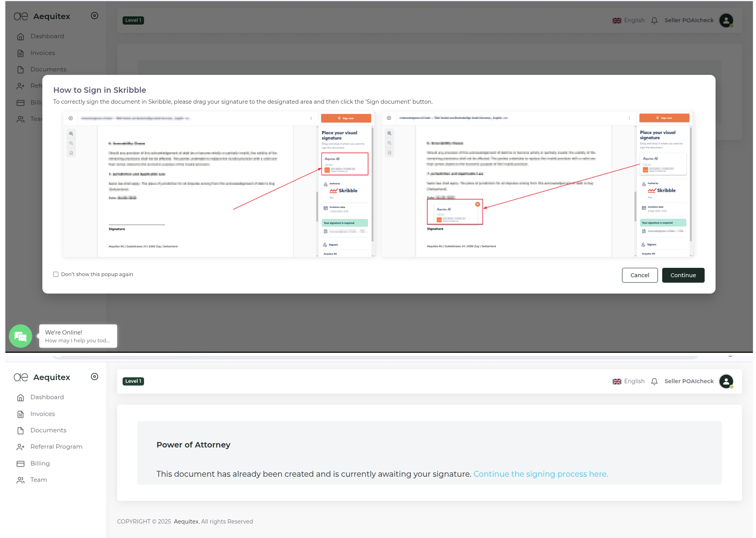
Task: Click the sidebar toggle icon beside the top Aequitex logo
Action: coord(94,16)
